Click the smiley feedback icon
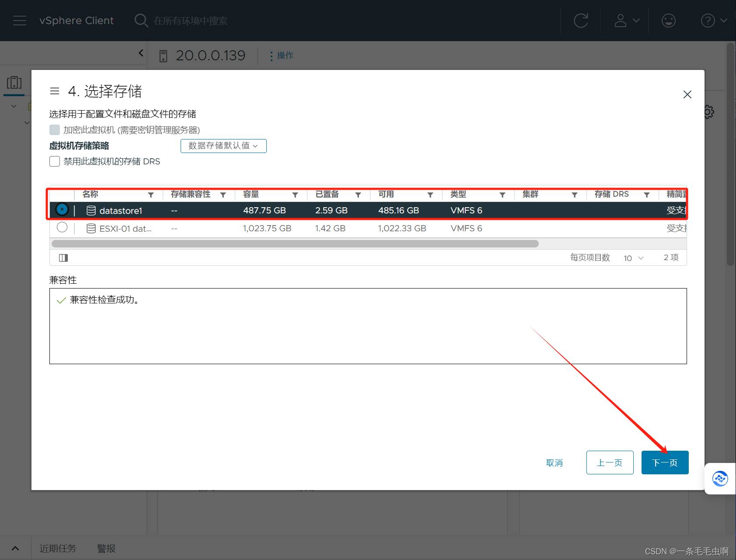 pyautogui.click(x=668, y=21)
